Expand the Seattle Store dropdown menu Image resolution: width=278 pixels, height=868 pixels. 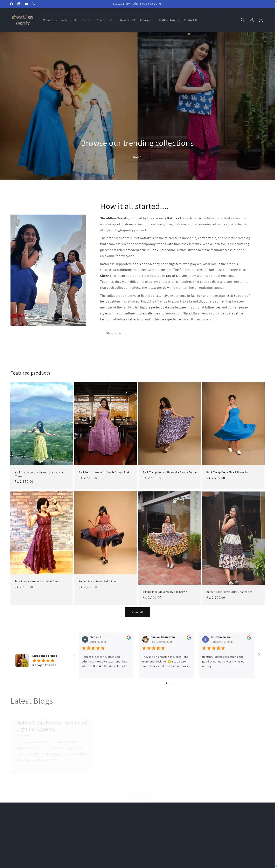(169, 20)
